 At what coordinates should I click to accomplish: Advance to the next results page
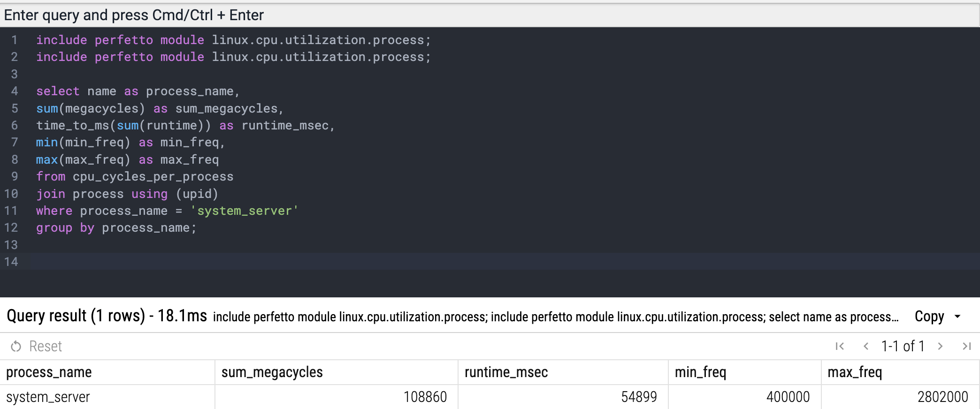941,347
